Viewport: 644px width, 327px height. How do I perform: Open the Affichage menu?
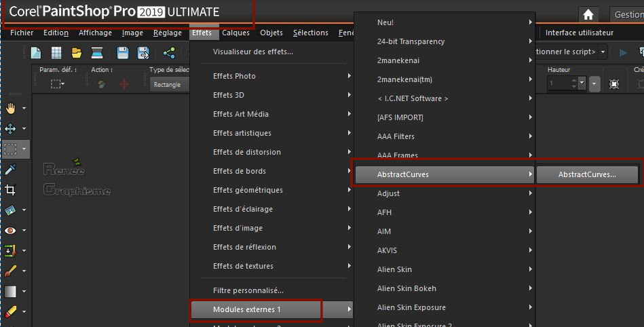tap(95, 33)
